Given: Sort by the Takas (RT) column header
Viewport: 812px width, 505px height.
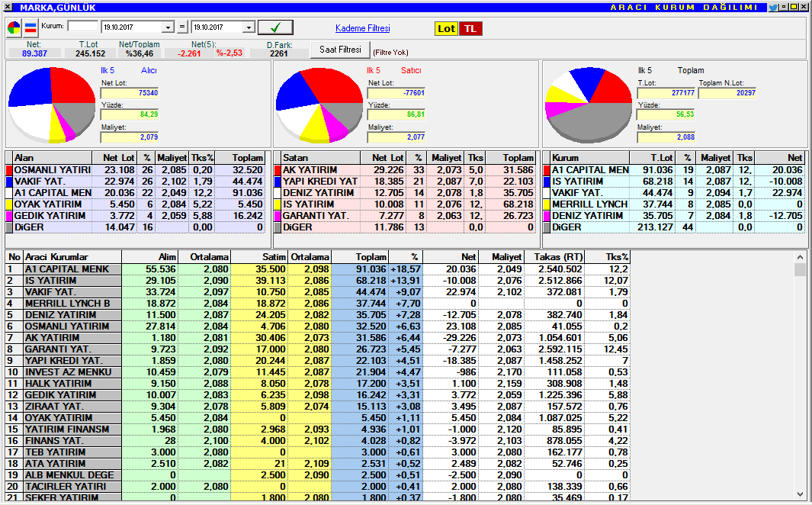Looking at the screenshot, I should coord(554,257).
